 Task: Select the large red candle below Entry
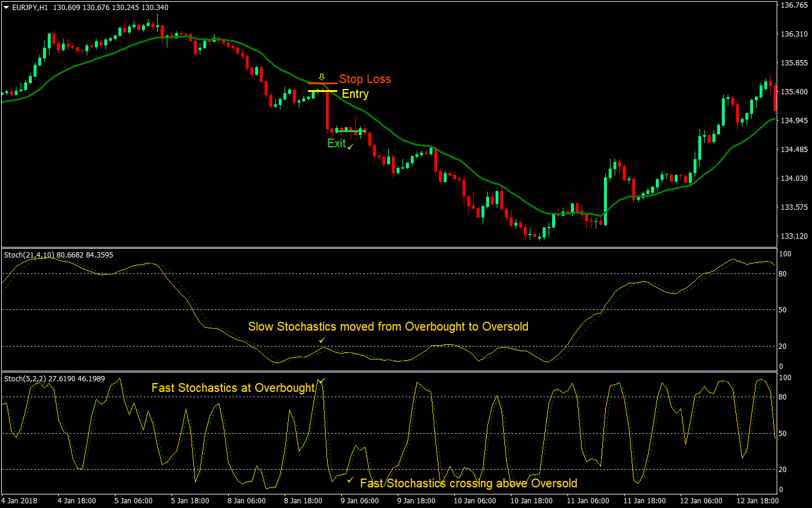[328, 109]
